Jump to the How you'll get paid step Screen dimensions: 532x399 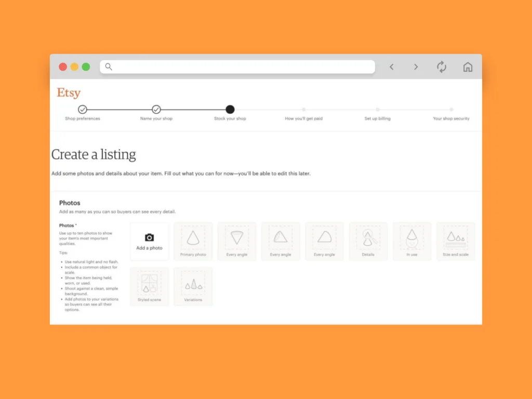[x=304, y=110]
